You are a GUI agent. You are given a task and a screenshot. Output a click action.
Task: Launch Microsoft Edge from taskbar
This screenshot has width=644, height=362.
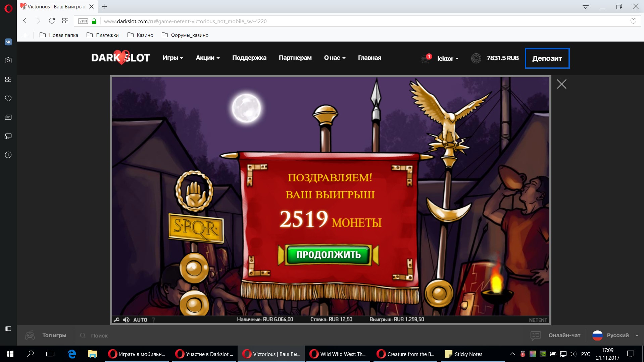pyautogui.click(x=72, y=354)
